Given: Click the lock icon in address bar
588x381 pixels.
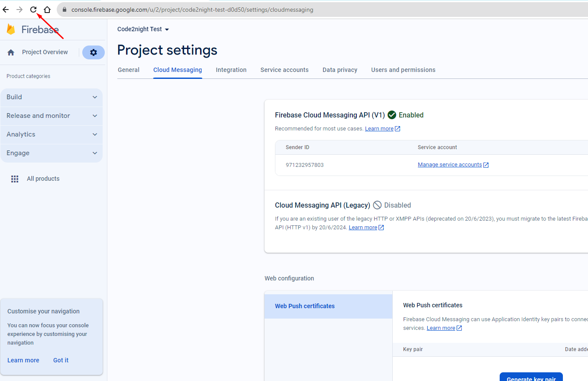Looking at the screenshot, I should [65, 10].
